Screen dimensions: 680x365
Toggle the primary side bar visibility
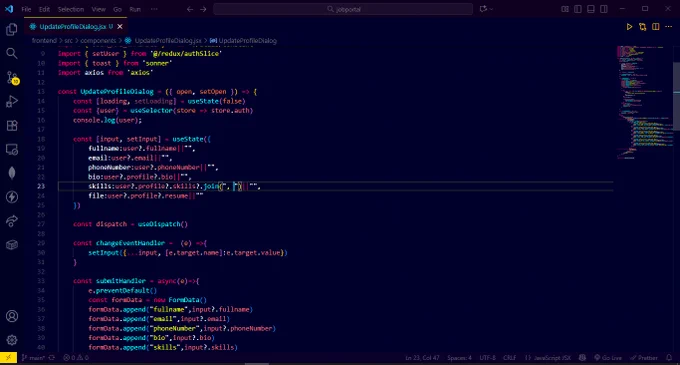[578, 9]
